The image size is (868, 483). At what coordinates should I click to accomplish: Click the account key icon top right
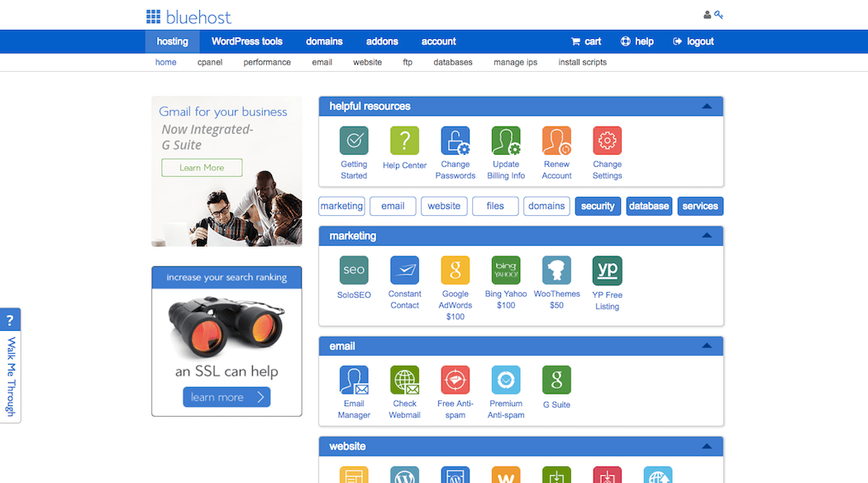click(x=718, y=14)
